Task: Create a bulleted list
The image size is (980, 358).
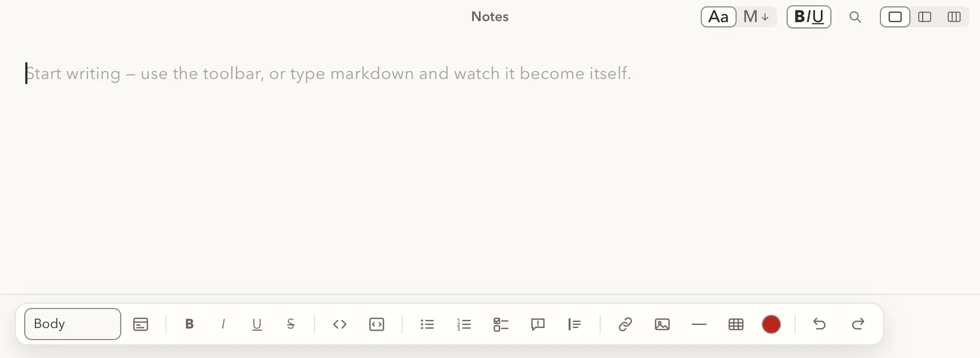Action: pyautogui.click(x=427, y=324)
